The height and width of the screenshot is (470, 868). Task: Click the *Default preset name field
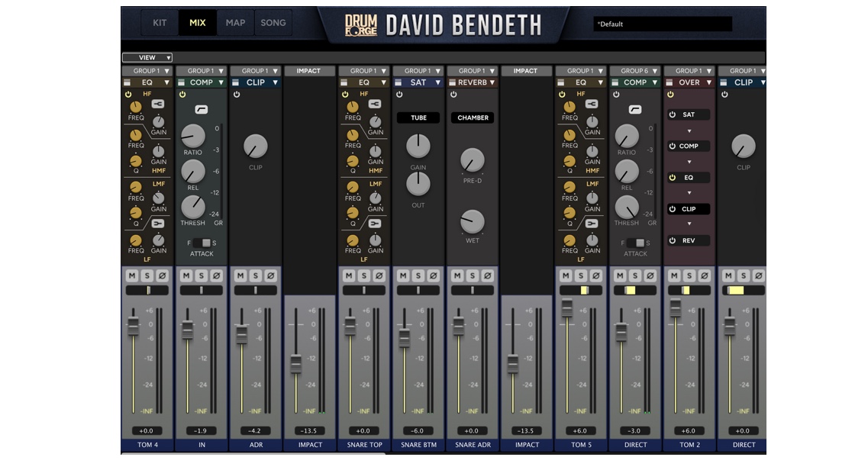pyautogui.click(x=660, y=23)
